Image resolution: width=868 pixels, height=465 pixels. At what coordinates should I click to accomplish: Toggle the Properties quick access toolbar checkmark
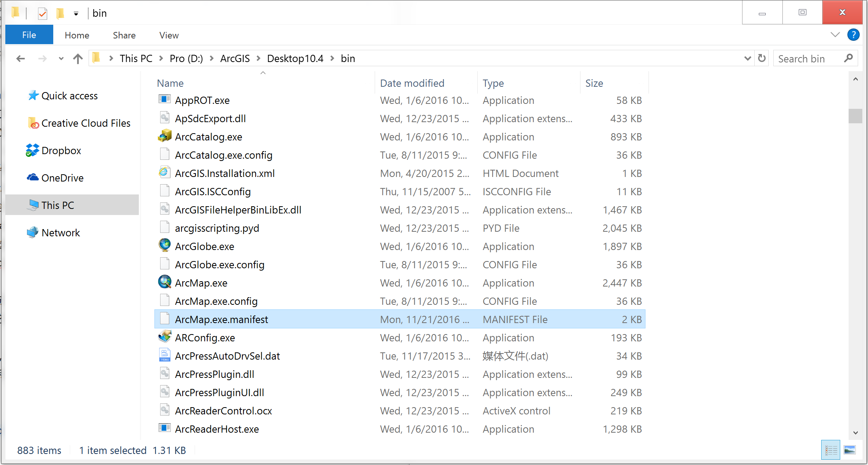pos(43,14)
